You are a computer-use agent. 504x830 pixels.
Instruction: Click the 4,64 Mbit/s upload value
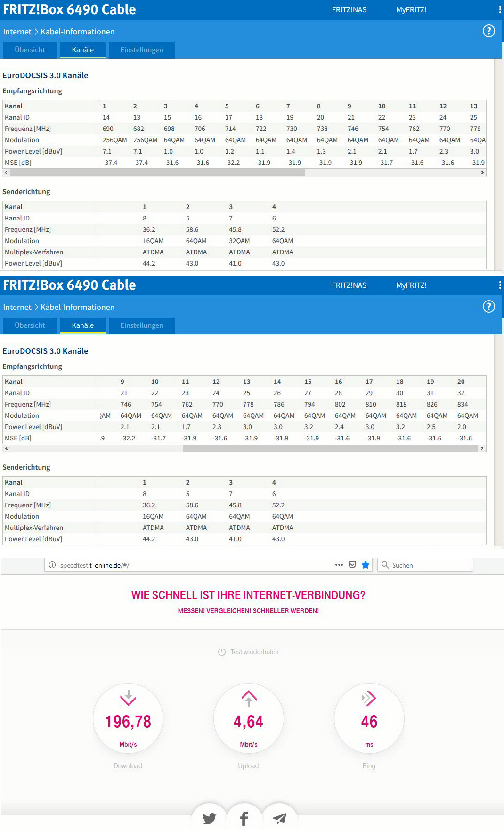click(249, 722)
